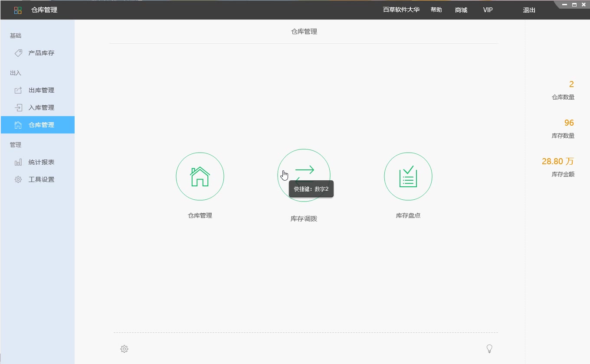Click the VIP button in top bar

click(488, 10)
